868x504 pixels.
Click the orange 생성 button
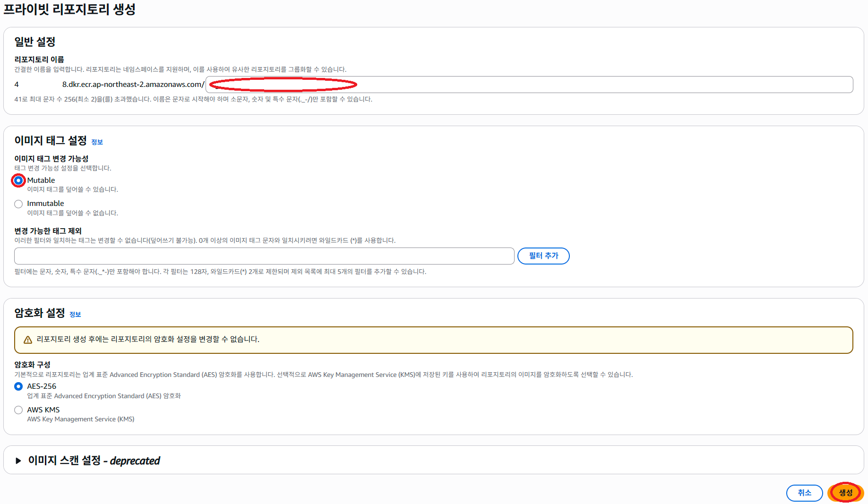click(x=845, y=493)
